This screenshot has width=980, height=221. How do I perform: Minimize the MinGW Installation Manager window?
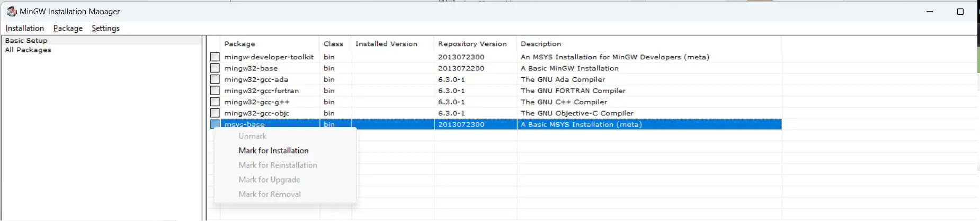(x=929, y=12)
